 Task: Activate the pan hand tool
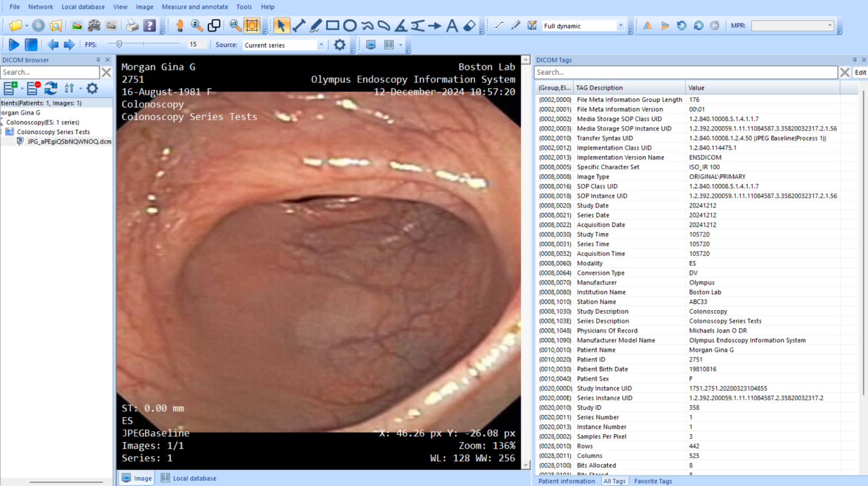click(x=180, y=25)
